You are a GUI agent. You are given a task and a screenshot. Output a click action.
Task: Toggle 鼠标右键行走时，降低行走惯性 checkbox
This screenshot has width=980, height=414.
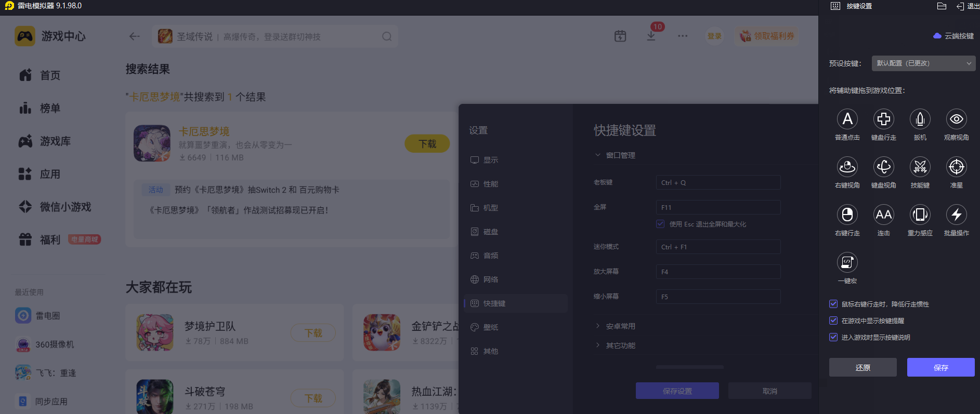pos(833,304)
